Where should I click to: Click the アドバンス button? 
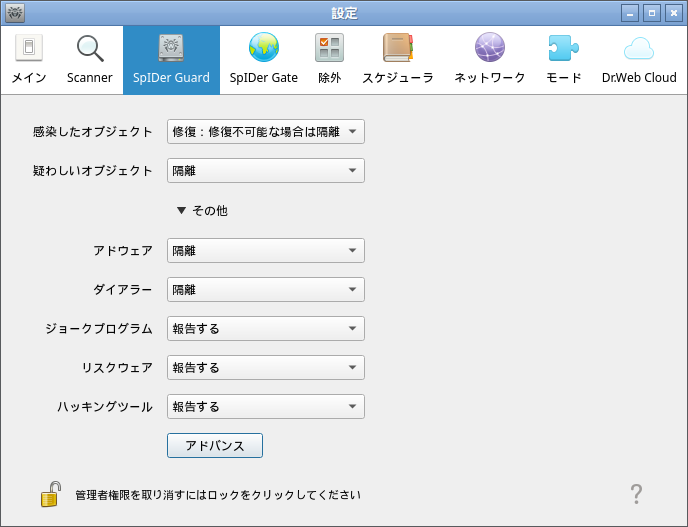coord(215,446)
